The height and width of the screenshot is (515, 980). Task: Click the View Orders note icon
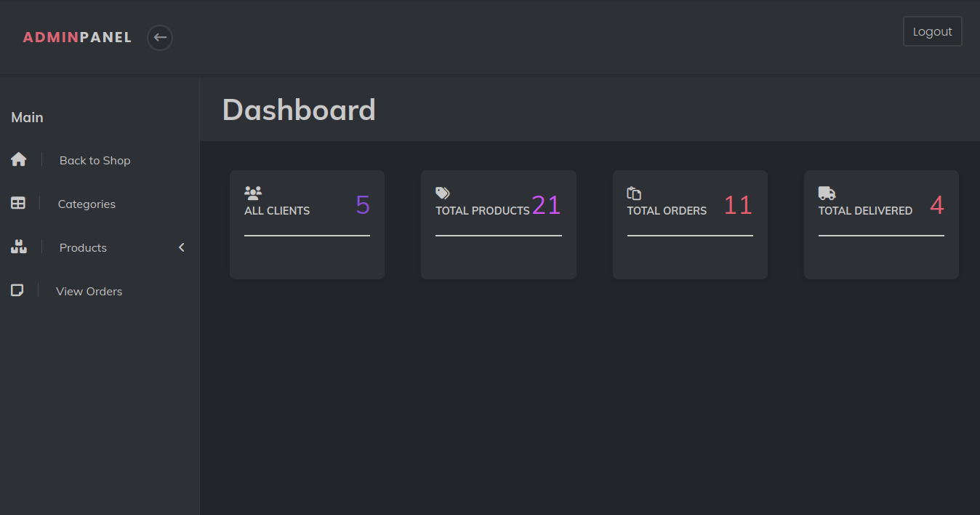[17, 290]
